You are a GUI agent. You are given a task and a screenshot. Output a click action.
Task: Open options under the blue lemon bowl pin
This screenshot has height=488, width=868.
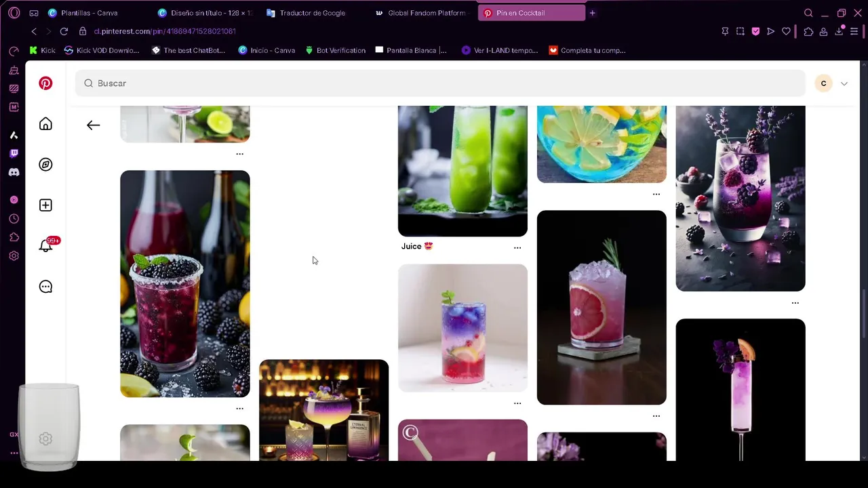tap(656, 194)
